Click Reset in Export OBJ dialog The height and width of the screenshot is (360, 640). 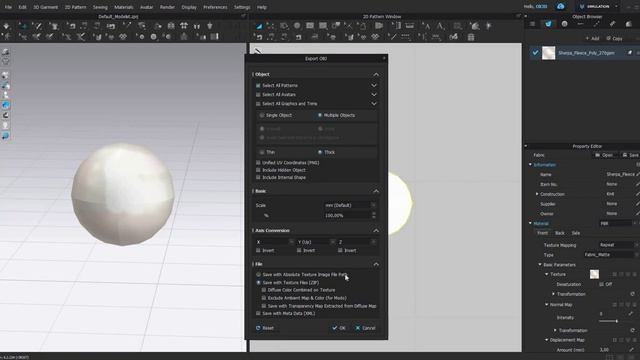pyautogui.click(x=265, y=328)
